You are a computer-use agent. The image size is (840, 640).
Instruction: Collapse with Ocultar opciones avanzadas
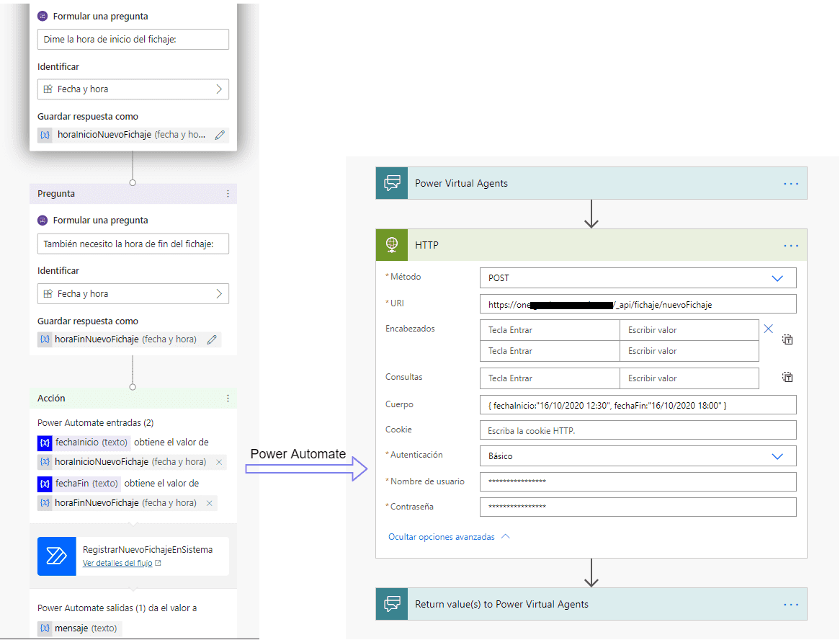pos(449,537)
